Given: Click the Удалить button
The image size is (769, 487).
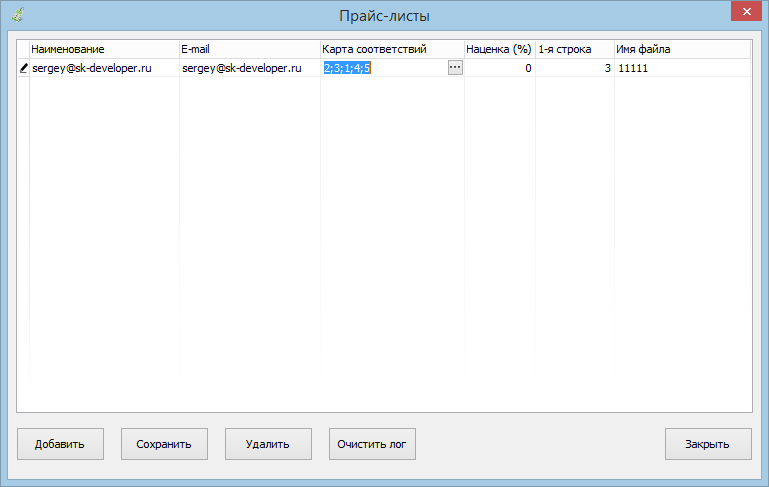Looking at the screenshot, I should [268, 444].
